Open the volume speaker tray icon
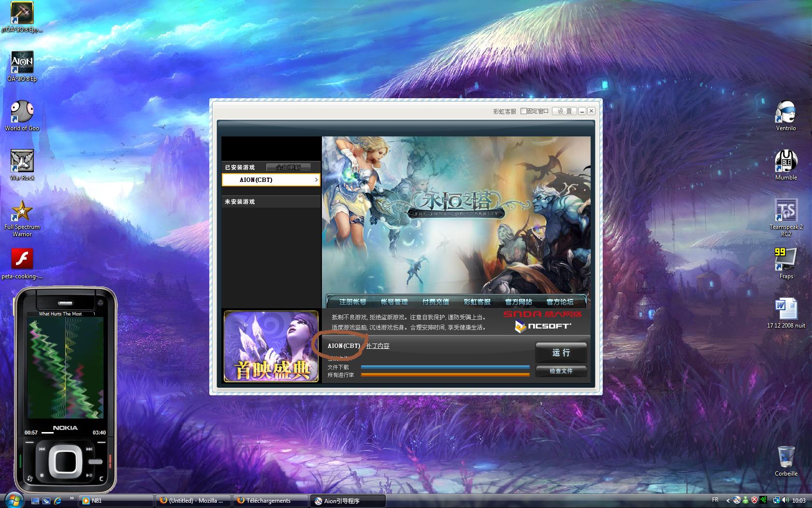Viewport: 812px width, 508px height. point(785,500)
